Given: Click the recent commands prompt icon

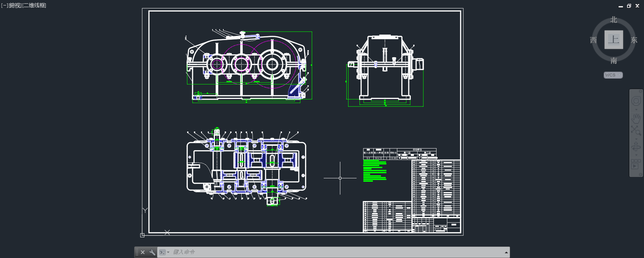Looking at the screenshot, I should [x=163, y=252].
